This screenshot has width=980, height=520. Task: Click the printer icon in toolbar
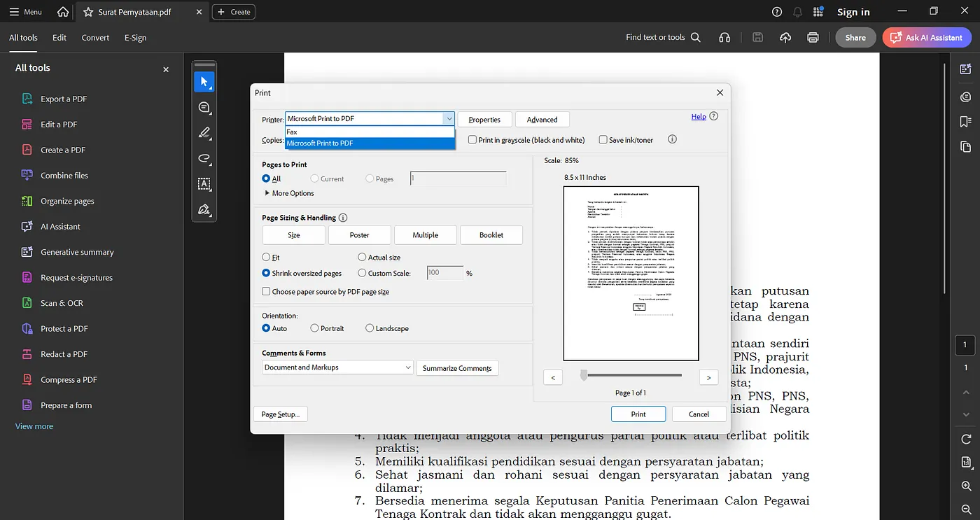click(813, 38)
